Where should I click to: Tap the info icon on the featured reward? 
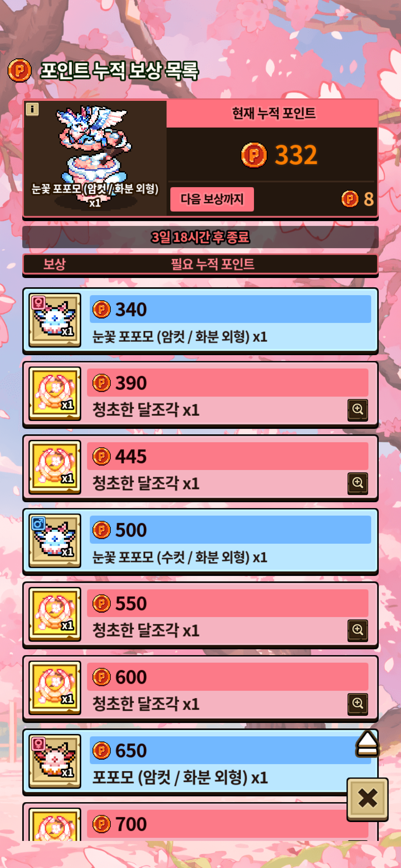click(32, 109)
